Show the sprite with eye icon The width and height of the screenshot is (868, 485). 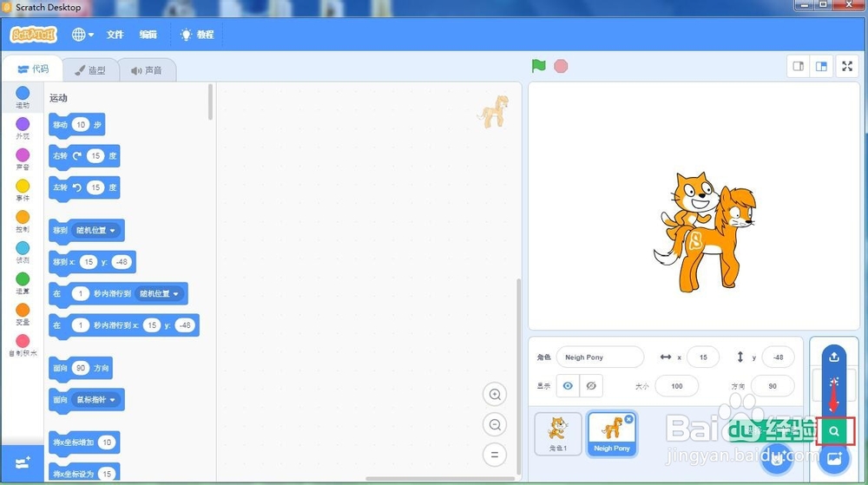tap(568, 386)
